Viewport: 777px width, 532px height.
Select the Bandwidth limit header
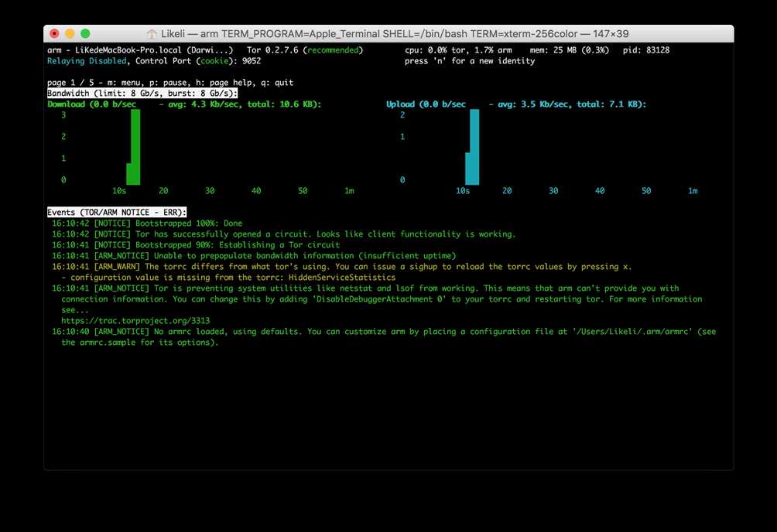click(142, 93)
